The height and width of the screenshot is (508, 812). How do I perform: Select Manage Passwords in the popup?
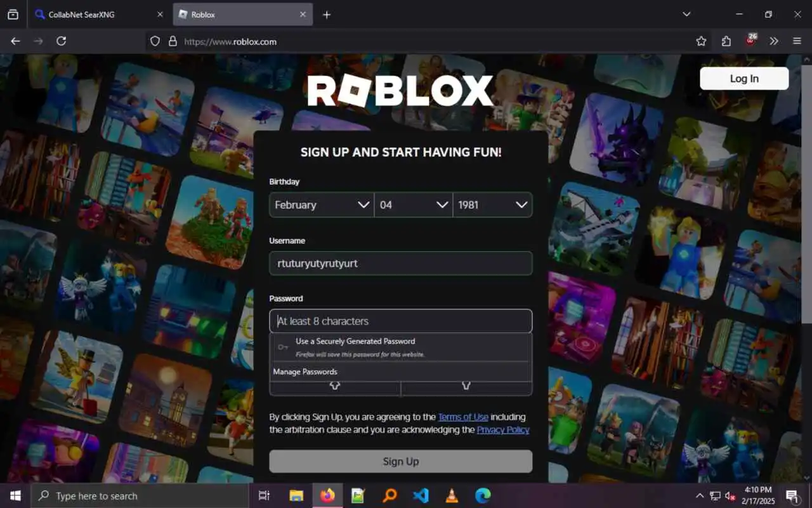pyautogui.click(x=401, y=371)
